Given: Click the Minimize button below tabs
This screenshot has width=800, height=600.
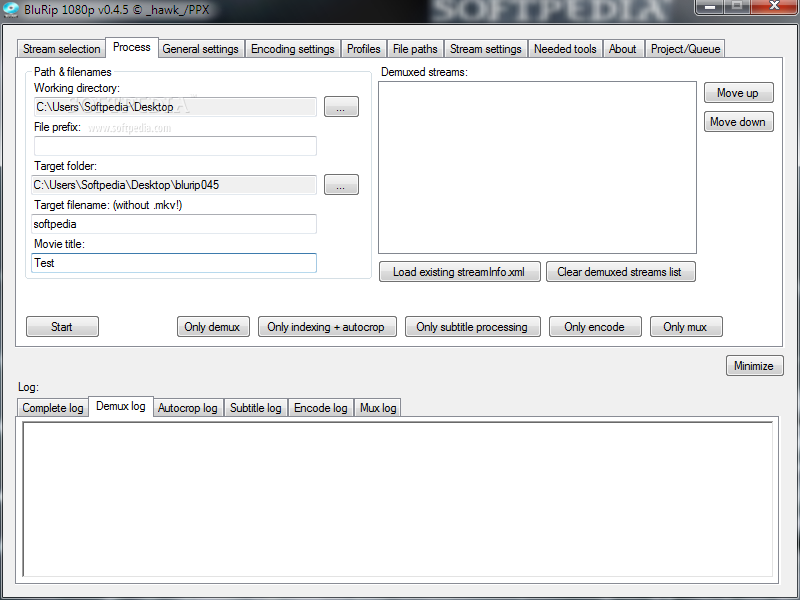Looking at the screenshot, I should 755,366.
